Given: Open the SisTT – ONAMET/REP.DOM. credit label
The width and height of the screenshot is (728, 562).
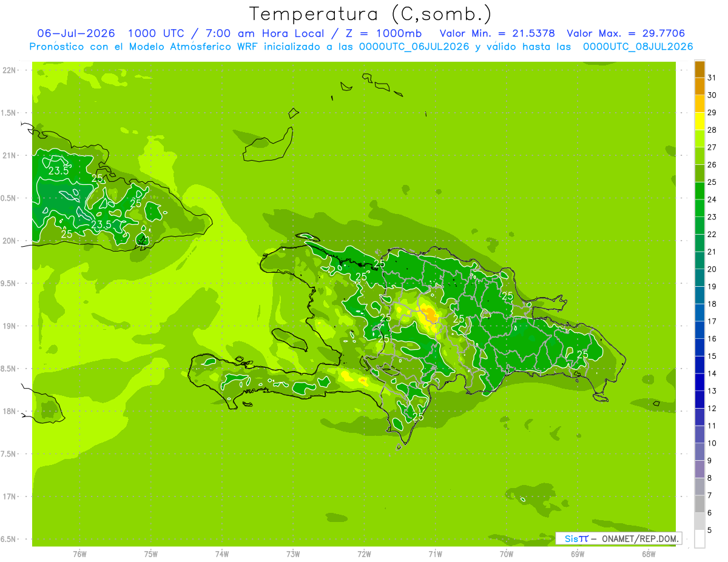Looking at the screenshot, I should [x=618, y=538].
